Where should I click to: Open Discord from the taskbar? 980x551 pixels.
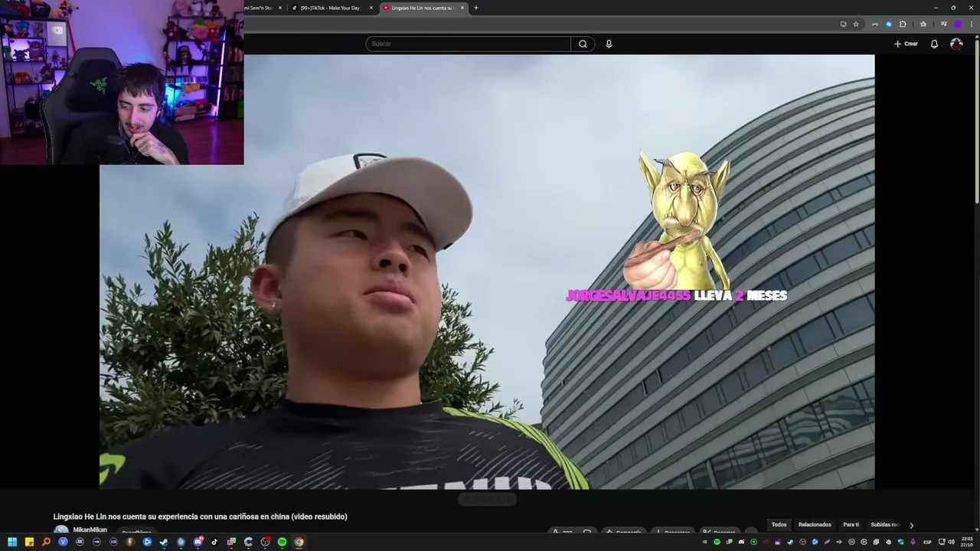(x=198, y=542)
